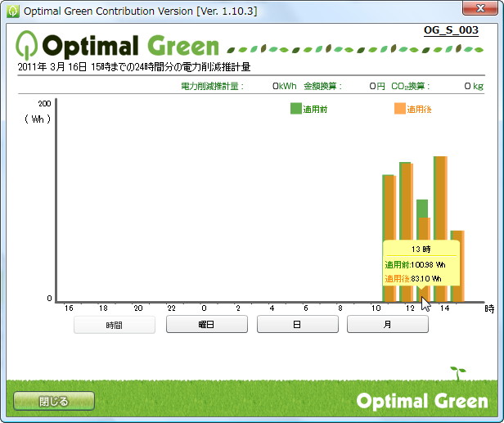504x423 pixels.
Task: Click the orange 適用後 legend swatch
Action: (400, 108)
